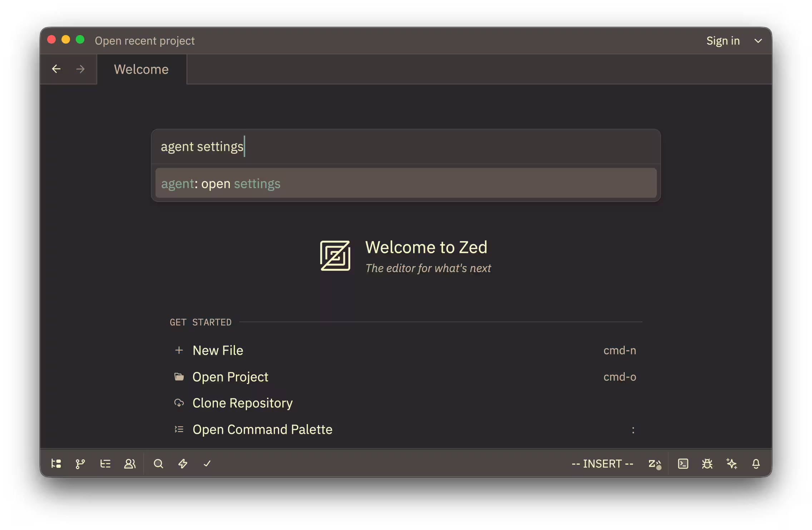Open the Git panel icon
This screenshot has width=812, height=530.
[80, 463]
